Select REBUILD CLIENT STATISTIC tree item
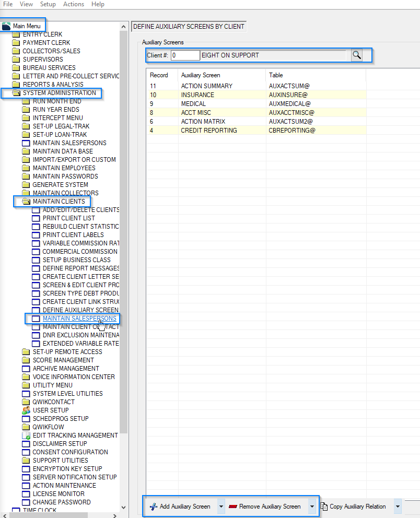The image size is (420, 518). [80, 227]
